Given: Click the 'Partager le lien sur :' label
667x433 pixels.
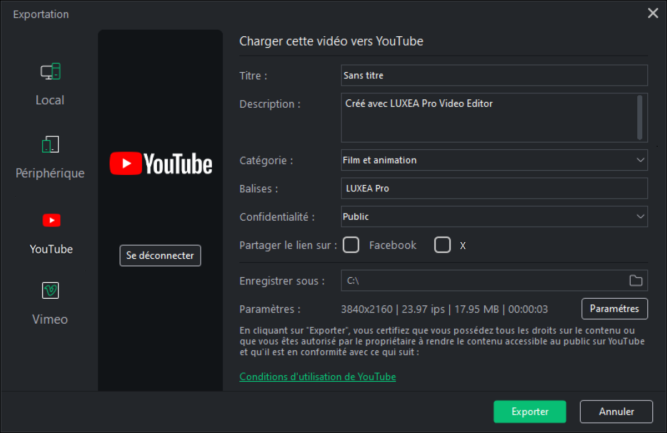Looking at the screenshot, I should pos(288,245).
